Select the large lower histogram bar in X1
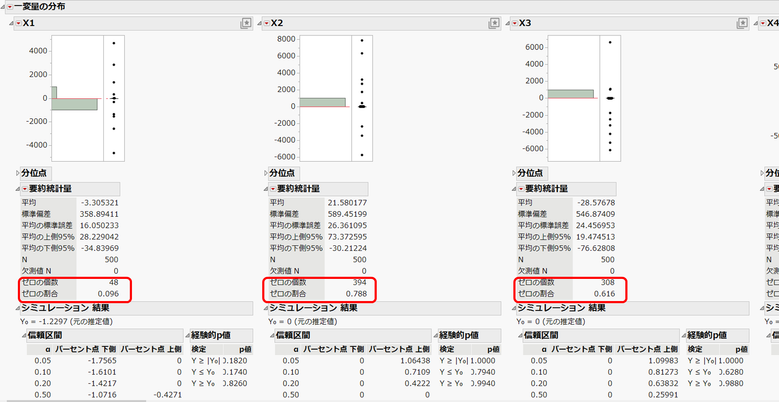 (75, 104)
